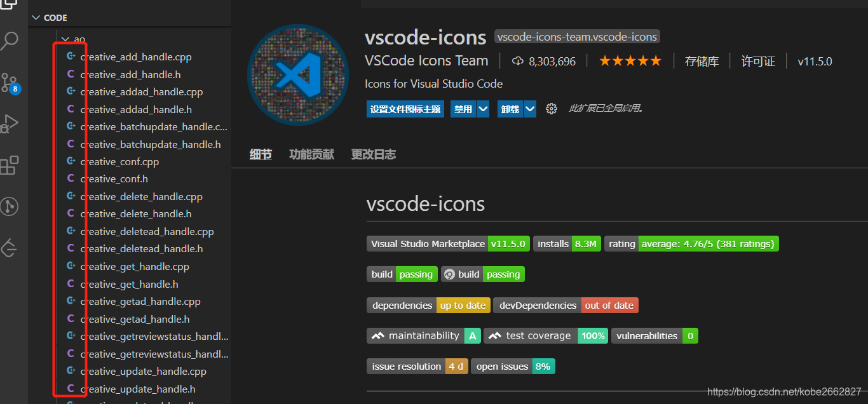This screenshot has height=404, width=868.
Task: Open the 存储库 repository link
Action: (702, 60)
